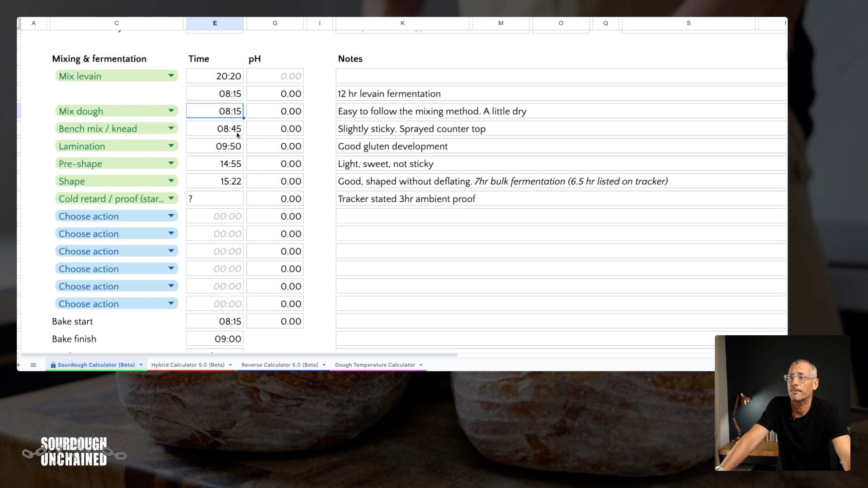868x488 pixels.
Task: Open the all sheets list icon
Action: coord(33,365)
